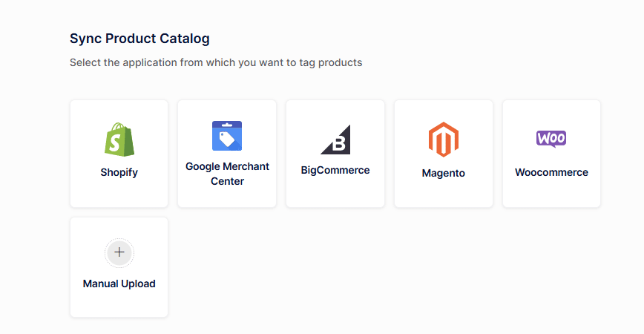
Task: Click the Sync Product Catalog heading
Action: tap(139, 38)
